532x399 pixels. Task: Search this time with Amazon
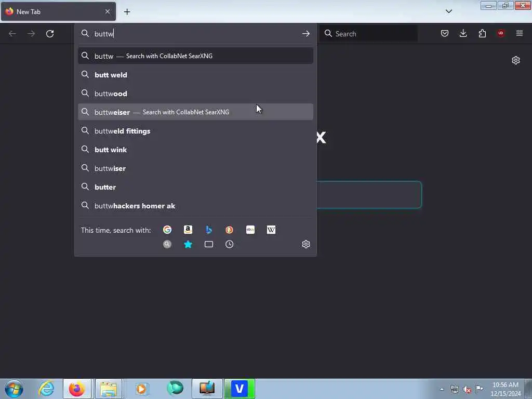tap(188, 230)
